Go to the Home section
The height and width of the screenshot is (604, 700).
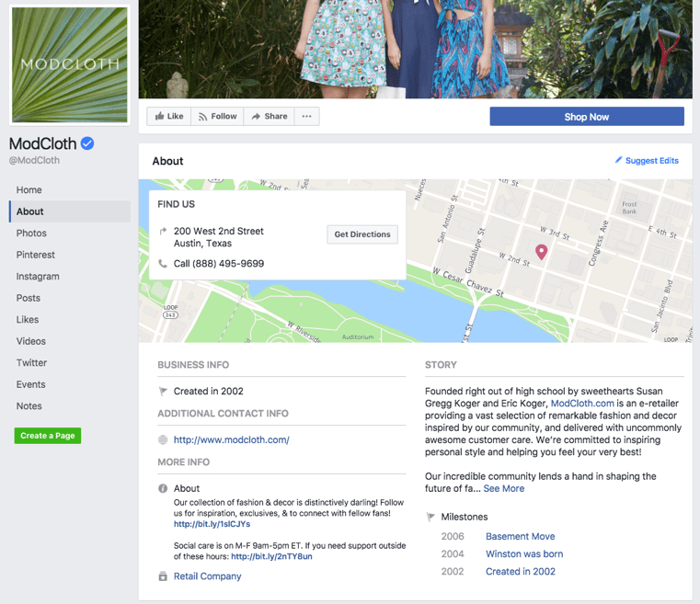(29, 190)
